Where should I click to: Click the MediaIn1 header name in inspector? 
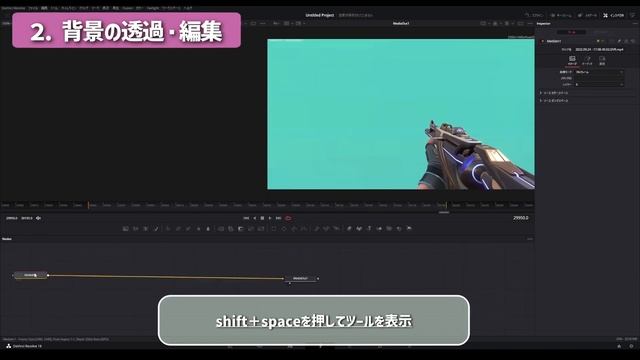click(x=554, y=41)
